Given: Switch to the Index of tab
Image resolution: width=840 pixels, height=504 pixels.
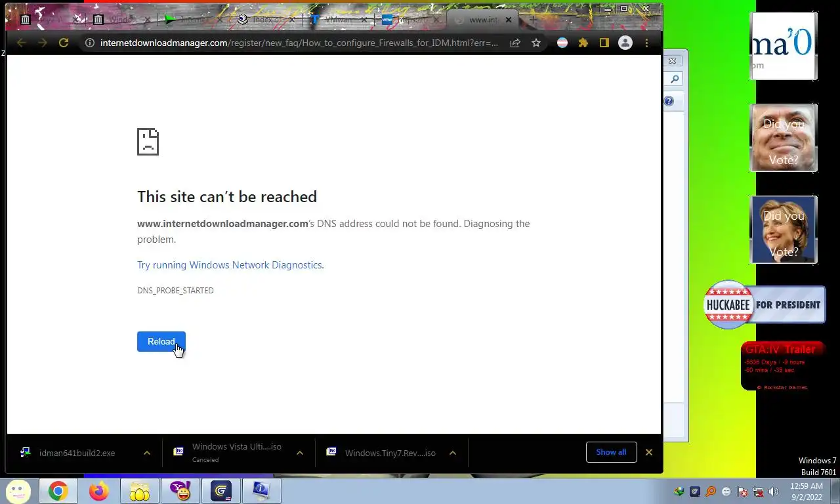Looking at the screenshot, I should point(266,20).
